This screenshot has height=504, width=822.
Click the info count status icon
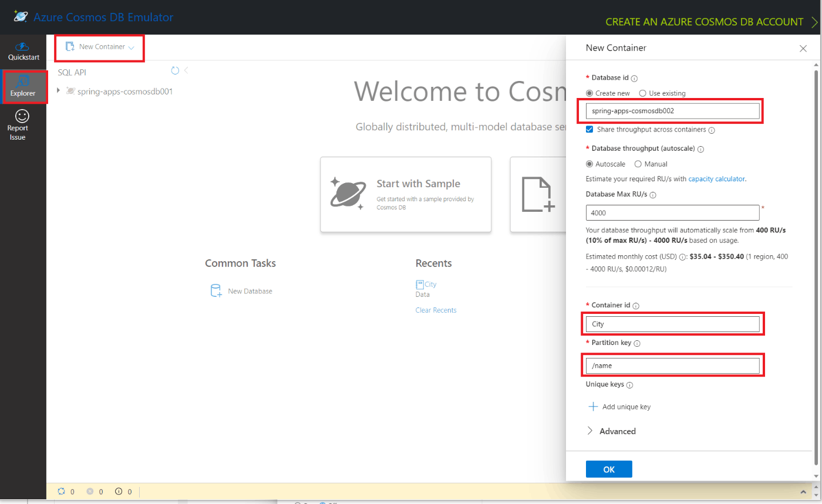119,492
